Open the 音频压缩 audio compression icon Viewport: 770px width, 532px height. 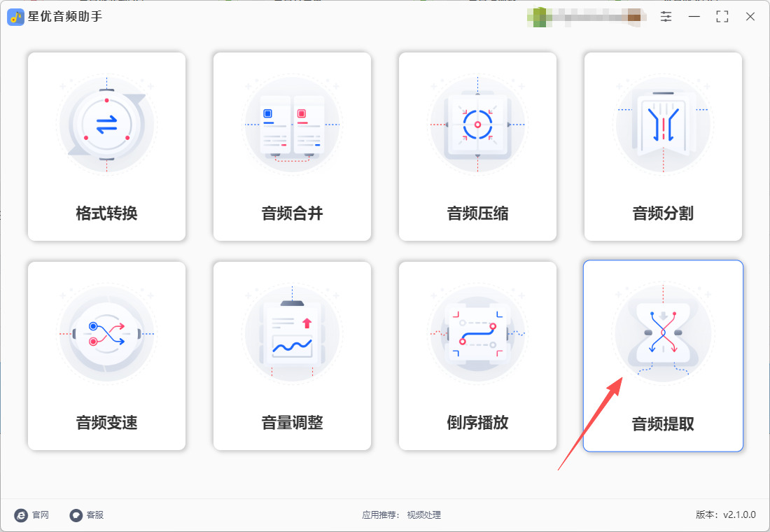tap(477, 125)
